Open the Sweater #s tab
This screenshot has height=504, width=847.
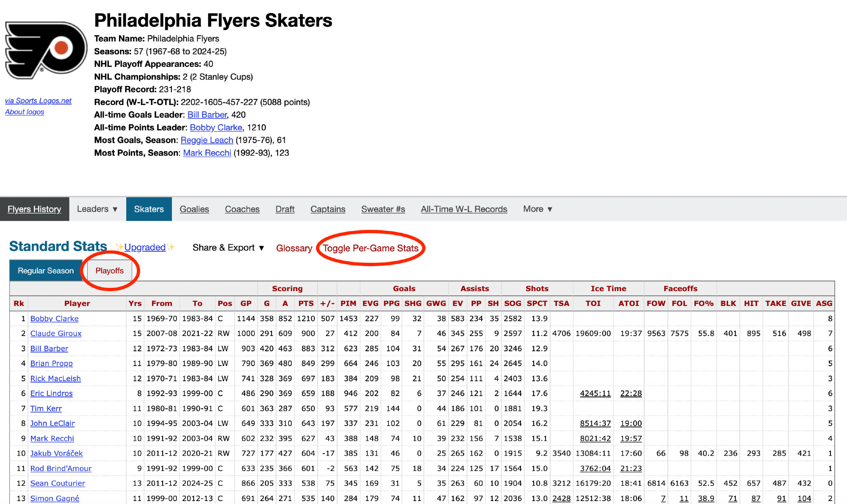click(x=383, y=209)
